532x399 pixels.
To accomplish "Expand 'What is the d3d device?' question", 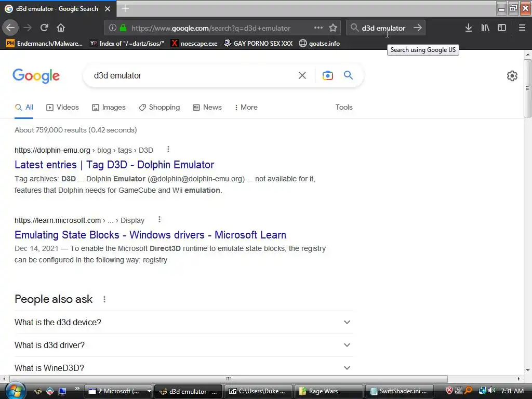I will pos(183,322).
